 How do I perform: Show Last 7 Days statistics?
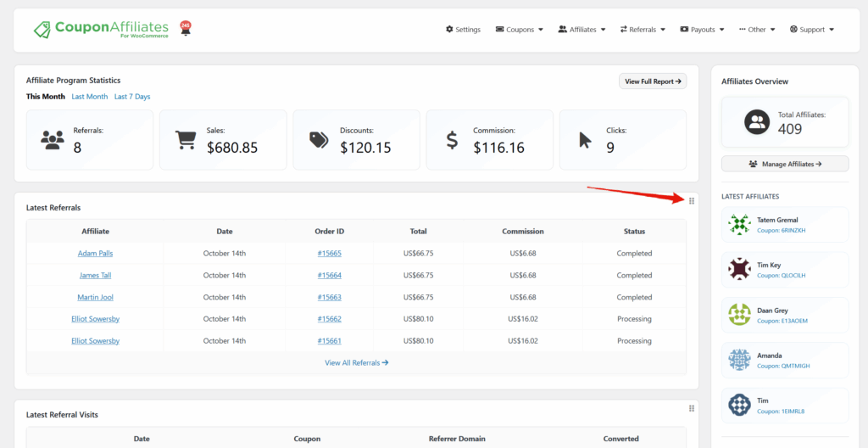[x=132, y=97]
